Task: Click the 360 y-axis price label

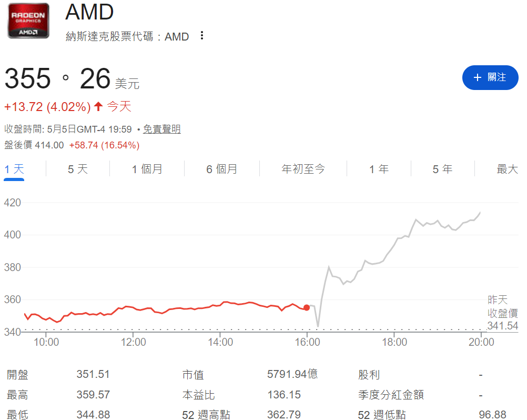Action: tap(13, 299)
